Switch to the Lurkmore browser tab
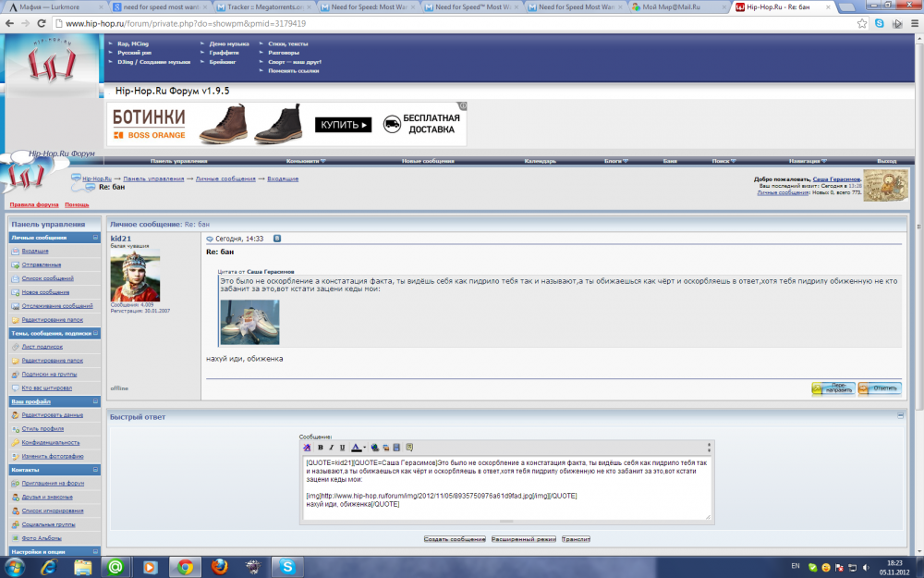 click(x=51, y=6)
